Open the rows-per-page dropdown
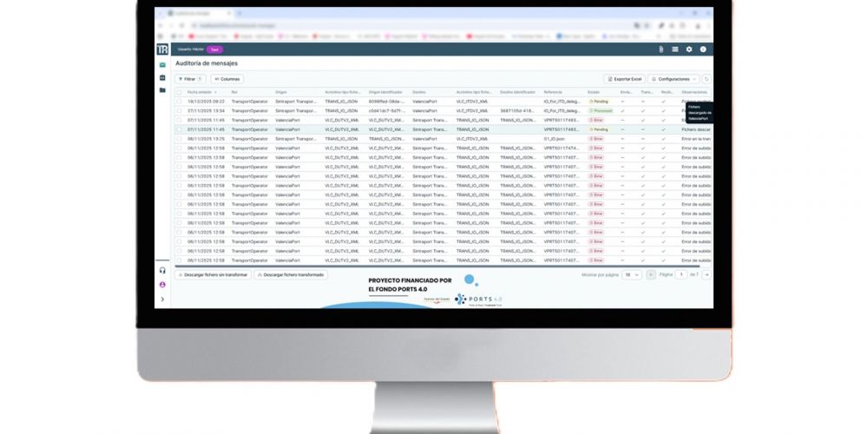This screenshot has height=434, width=868. [632, 274]
